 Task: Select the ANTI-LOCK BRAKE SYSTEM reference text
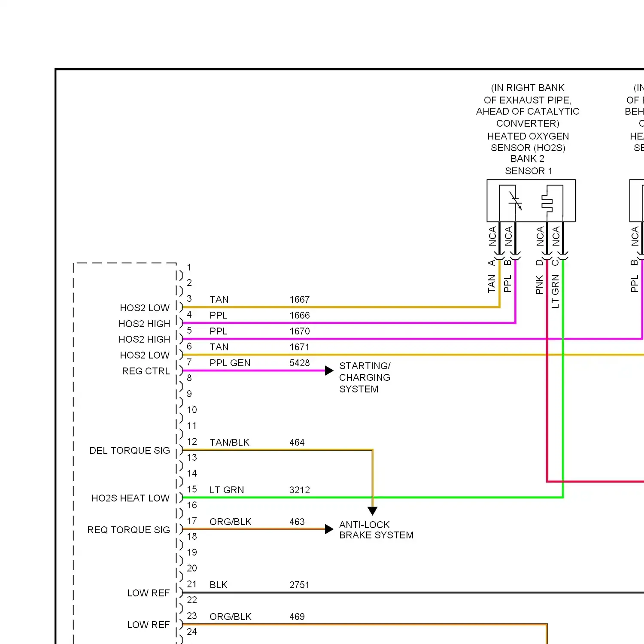(377, 530)
